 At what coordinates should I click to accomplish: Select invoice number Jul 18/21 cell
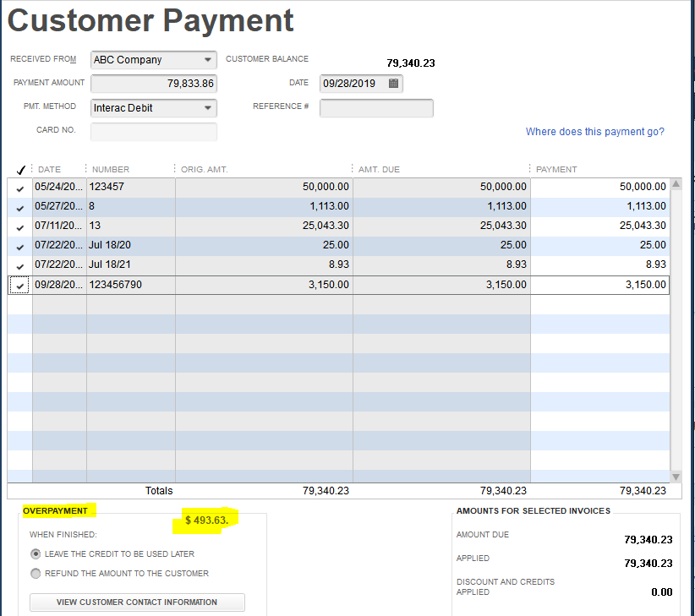pyautogui.click(x=131, y=264)
